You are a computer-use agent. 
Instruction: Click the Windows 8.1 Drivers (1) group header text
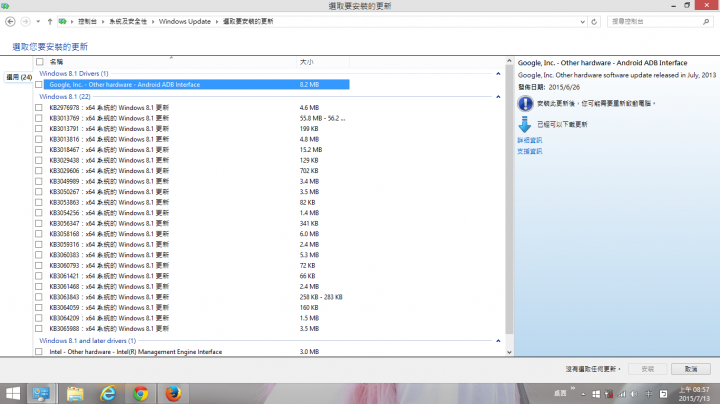pyautogui.click(x=73, y=73)
